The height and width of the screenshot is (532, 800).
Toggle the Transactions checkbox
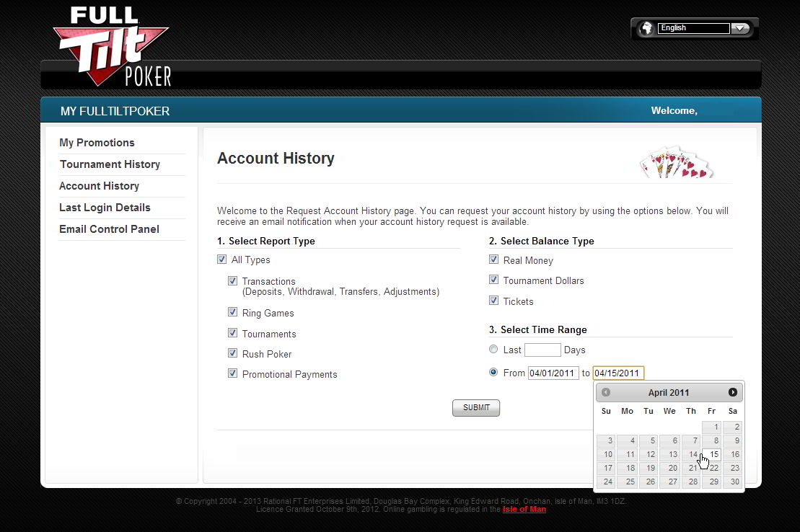(233, 280)
